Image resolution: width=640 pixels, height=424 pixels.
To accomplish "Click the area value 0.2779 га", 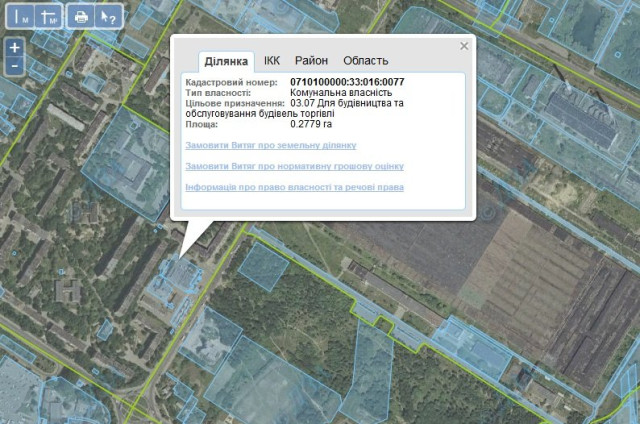I will (313, 124).
